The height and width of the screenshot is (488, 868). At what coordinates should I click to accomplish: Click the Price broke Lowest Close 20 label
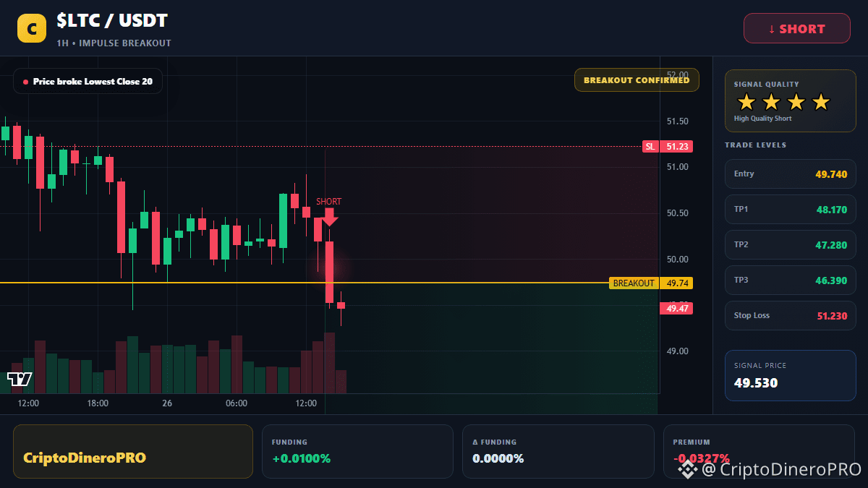88,82
